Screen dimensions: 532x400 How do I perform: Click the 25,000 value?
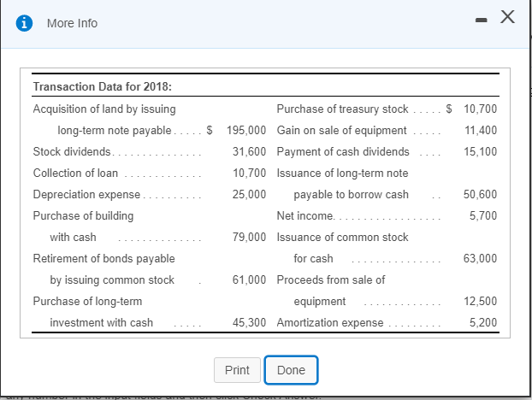250,194
